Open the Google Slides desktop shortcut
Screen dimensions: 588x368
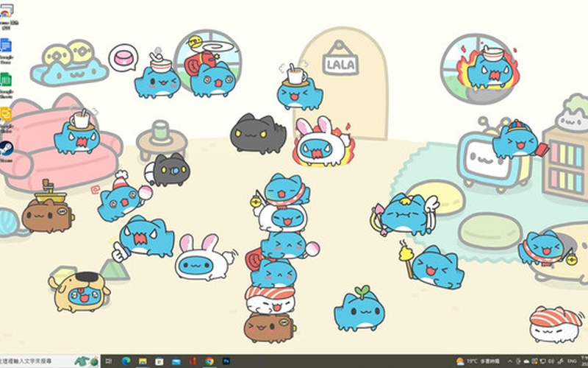point(6,119)
